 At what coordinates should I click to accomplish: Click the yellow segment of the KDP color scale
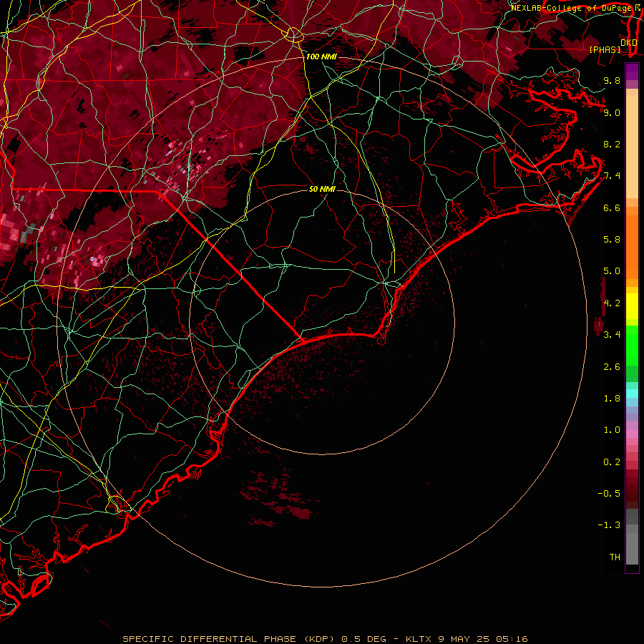[x=632, y=306]
